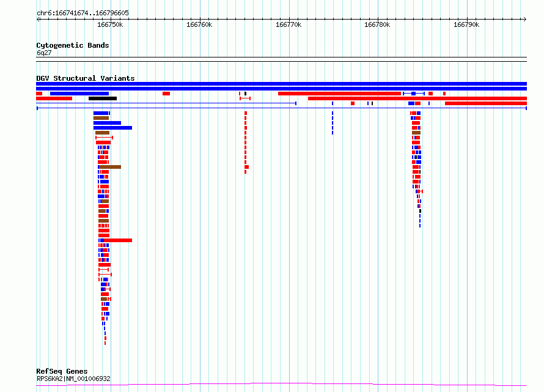Click the small red block near 166777k
The image size is (544, 392).
353,103
